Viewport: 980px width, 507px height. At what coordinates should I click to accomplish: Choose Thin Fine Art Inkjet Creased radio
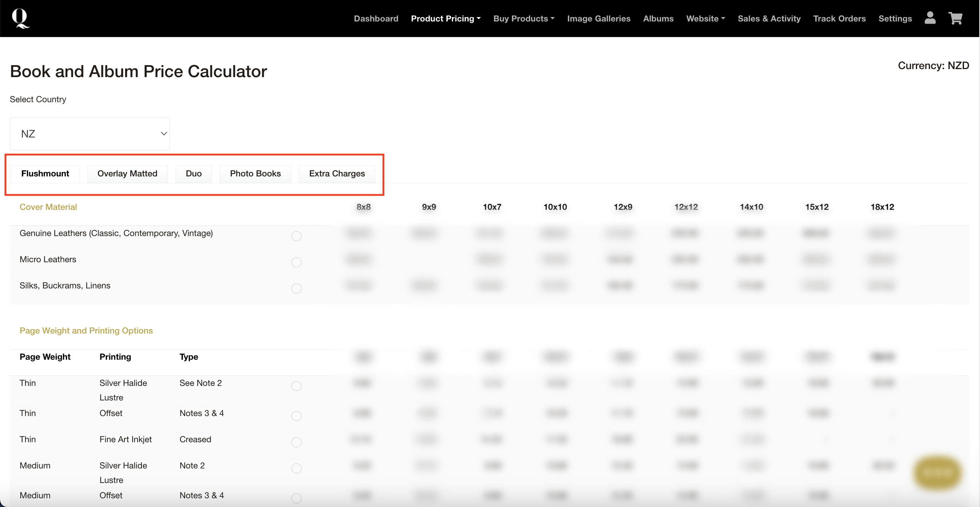coord(296,442)
